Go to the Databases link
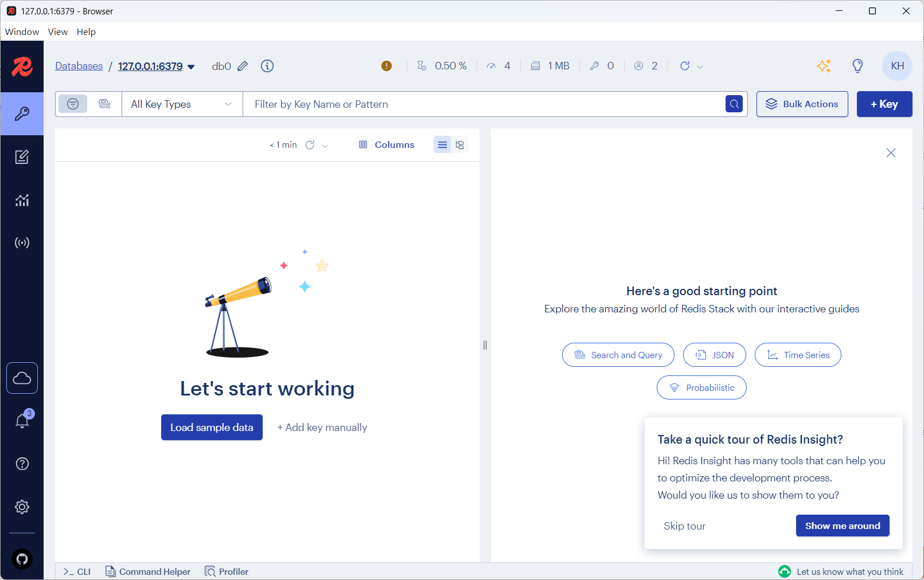 [x=79, y=66]
